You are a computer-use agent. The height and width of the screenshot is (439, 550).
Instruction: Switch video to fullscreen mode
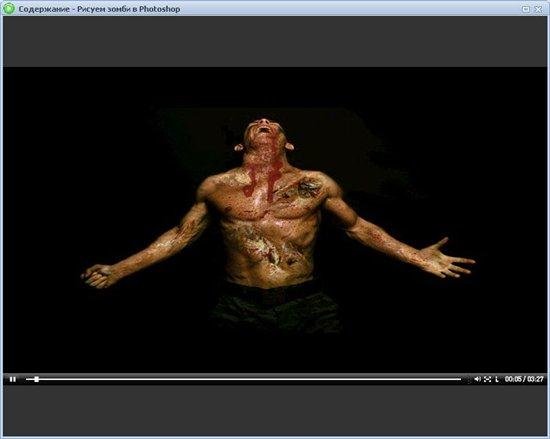pos(488,379)
